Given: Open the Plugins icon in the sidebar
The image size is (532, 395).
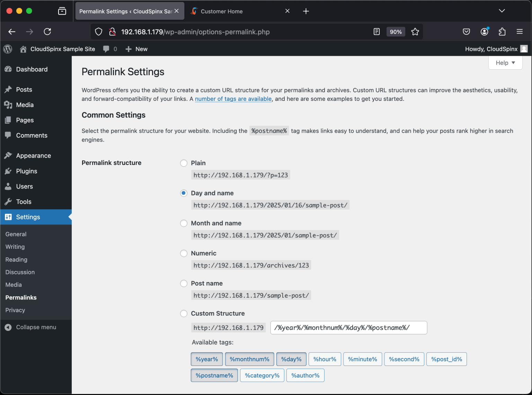Looking at the screenshot, I should coord(8,171).
